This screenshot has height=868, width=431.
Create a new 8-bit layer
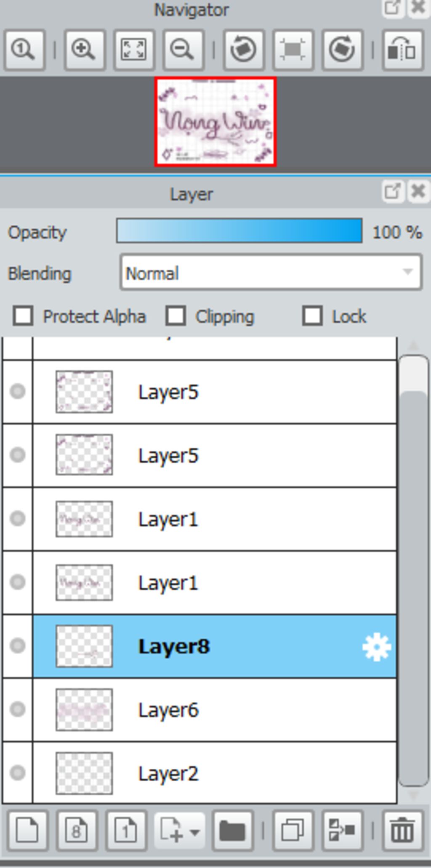coord(77,830)
